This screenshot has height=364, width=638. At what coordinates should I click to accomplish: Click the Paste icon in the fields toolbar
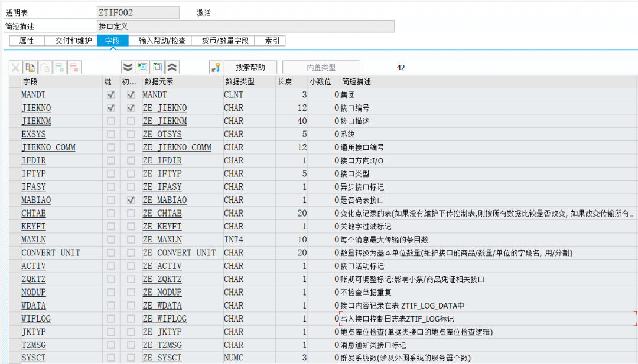point(45,67)
